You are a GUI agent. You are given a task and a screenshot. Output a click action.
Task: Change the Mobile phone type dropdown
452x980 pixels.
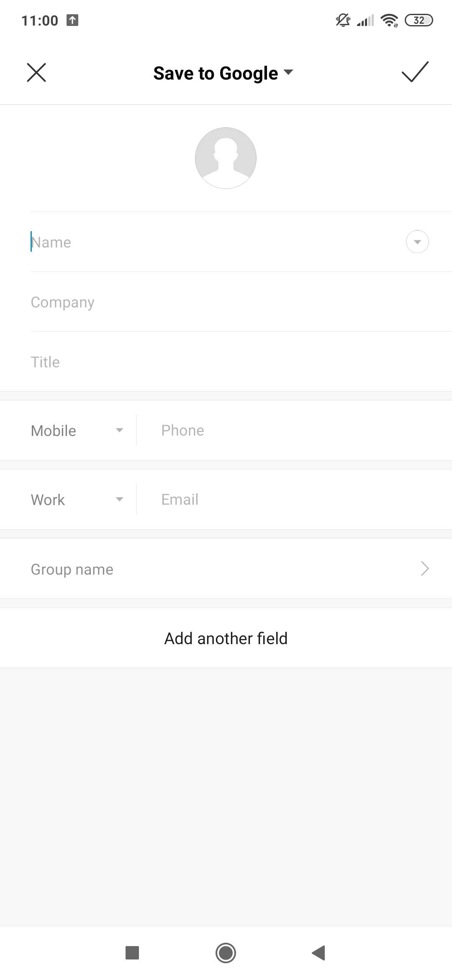(x=77, y=431)
